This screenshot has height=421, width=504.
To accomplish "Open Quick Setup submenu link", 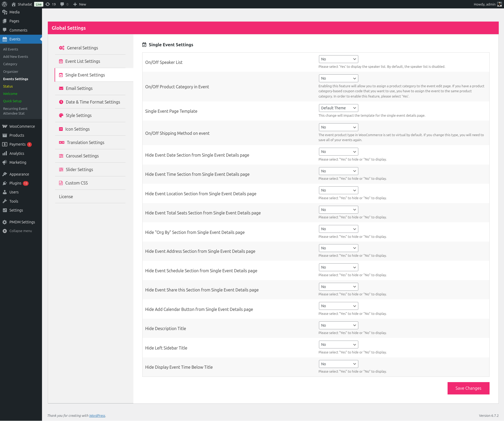I will pyautogui.click(x=12, y=101).
